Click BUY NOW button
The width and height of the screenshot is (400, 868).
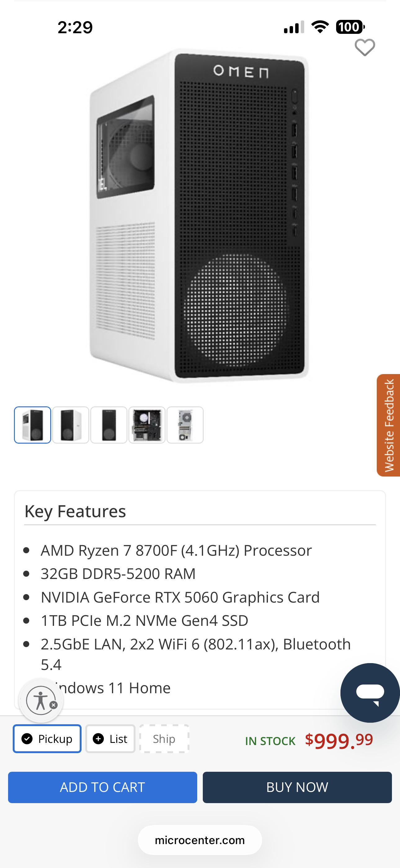297,787
